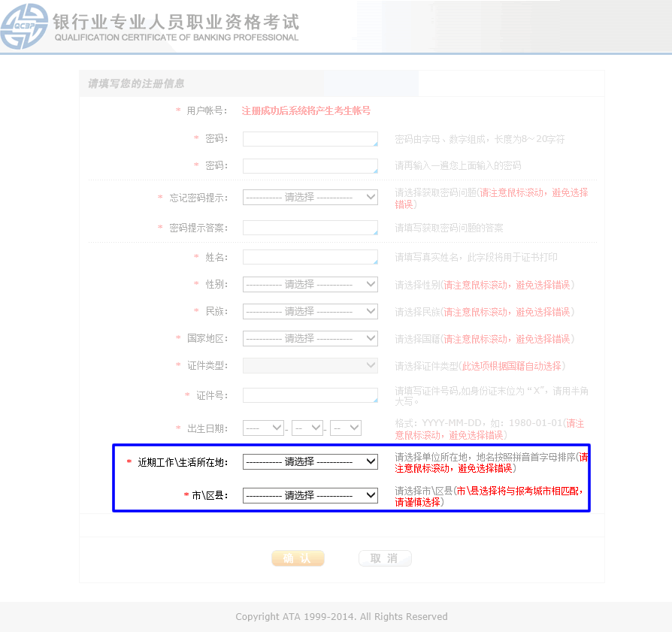Open the 民族 ethnicity dropdown
The height and width of the screenshot is (635, 672).
tap(310, 311)
